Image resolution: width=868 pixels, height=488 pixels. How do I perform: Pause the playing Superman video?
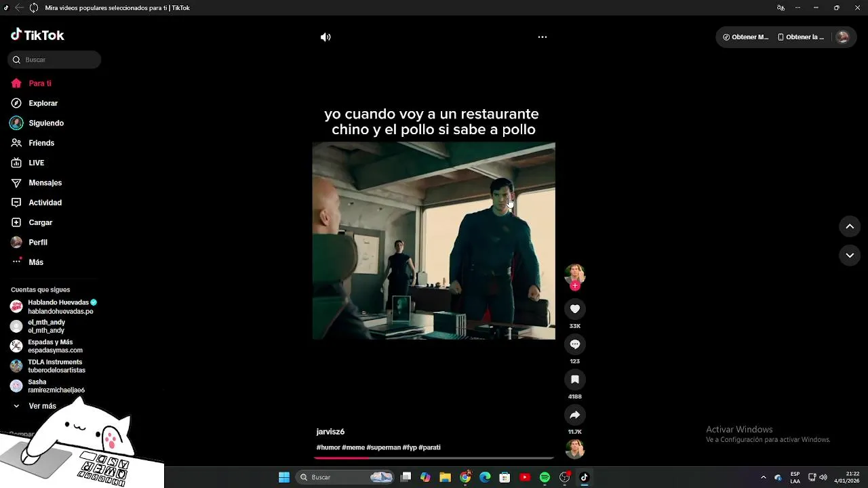pos(434,241)
